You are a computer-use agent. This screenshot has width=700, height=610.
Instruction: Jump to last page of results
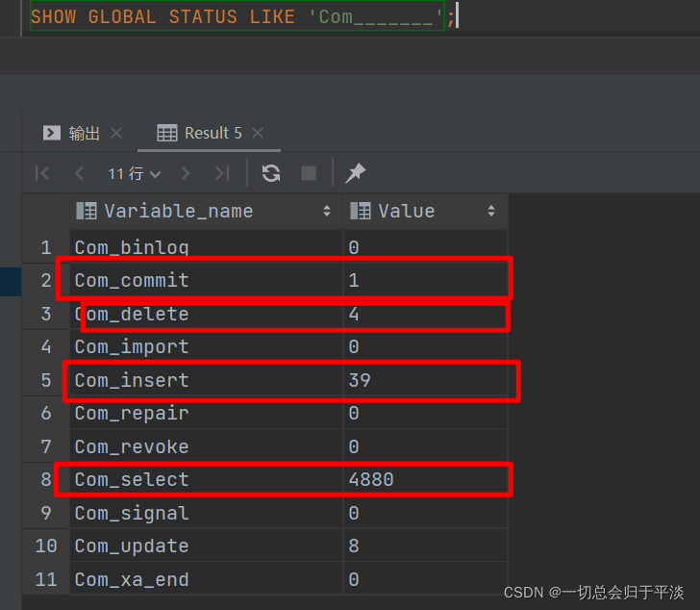(x=222, y=173)
